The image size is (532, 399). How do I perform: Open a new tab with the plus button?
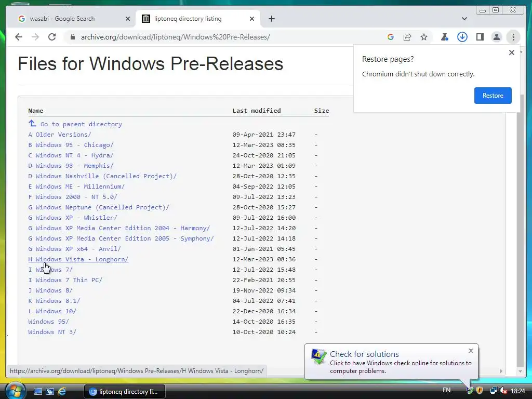[271, 19]
